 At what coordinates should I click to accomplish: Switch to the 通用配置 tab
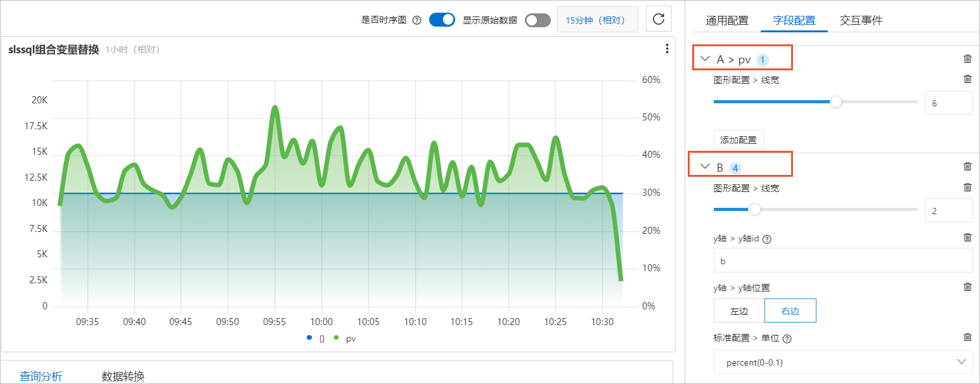(727, 20)
